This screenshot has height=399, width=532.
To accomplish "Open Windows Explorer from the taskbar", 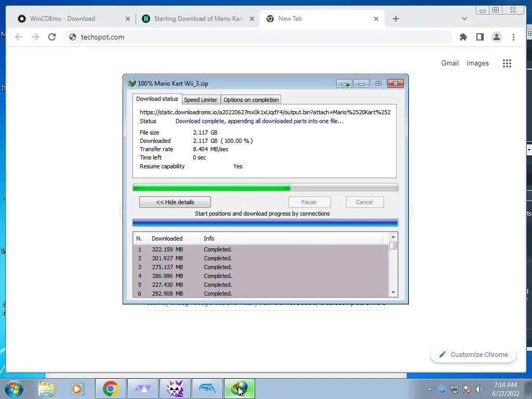I will coord(46,389).
